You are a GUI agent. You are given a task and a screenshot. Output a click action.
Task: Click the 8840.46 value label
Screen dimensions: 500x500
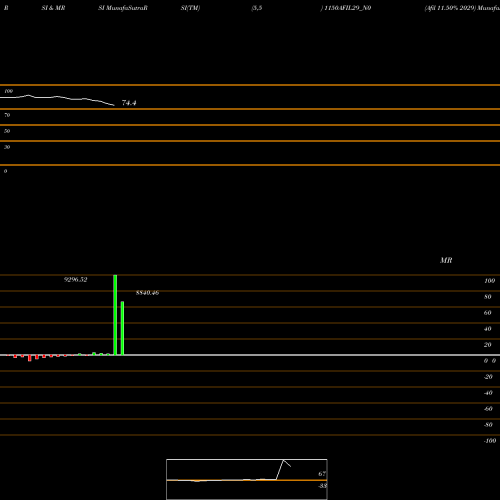[147, 293]
